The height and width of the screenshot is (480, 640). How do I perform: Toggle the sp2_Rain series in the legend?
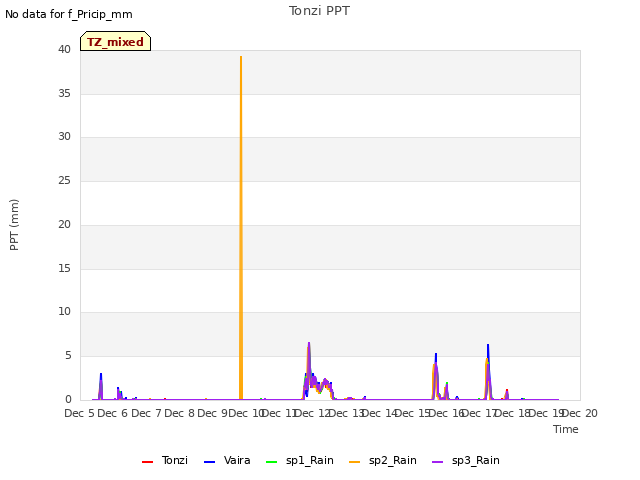click(383, 460)
